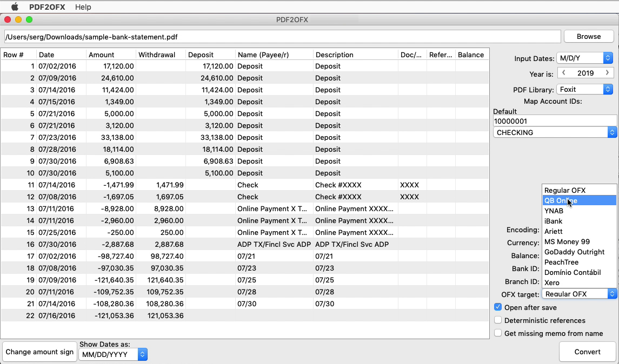Select Xero option
Viewport: 619px width, 364px height.
click(579, 282)
